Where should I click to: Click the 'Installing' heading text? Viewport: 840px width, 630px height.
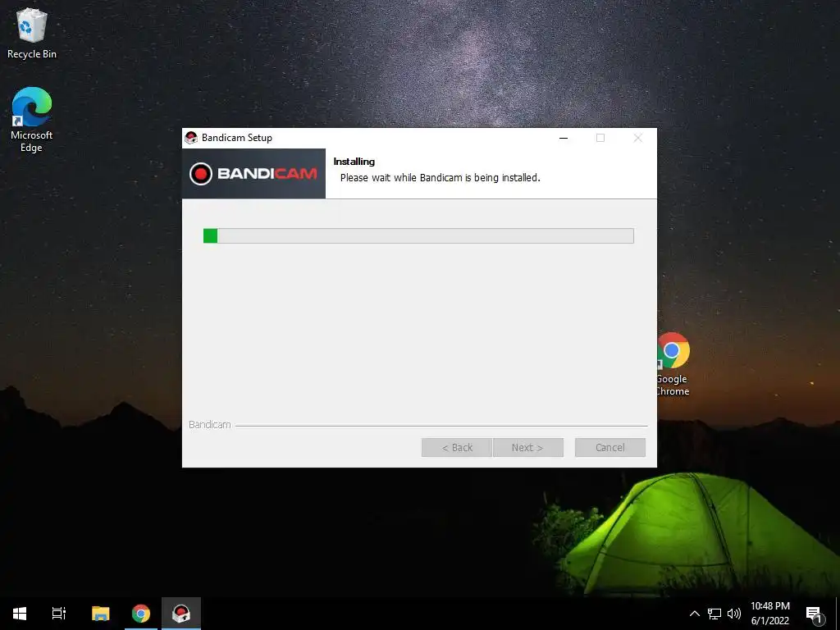[x=354, y=162]
